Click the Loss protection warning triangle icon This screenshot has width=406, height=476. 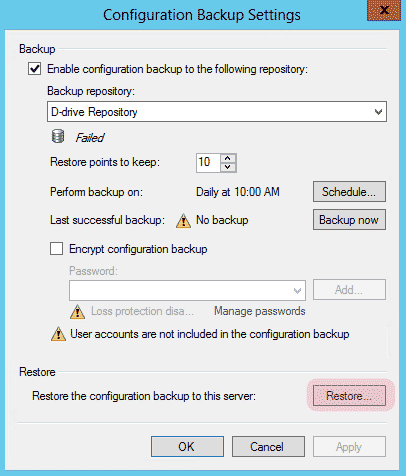77,312
